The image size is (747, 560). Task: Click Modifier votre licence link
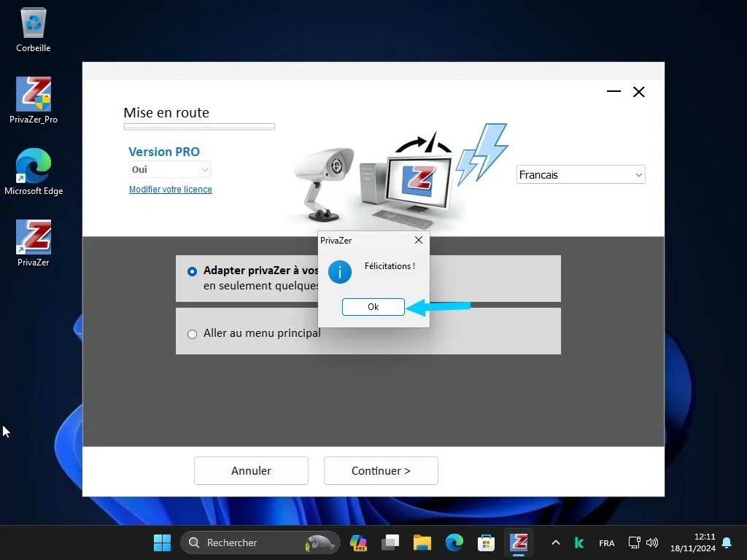171,189
